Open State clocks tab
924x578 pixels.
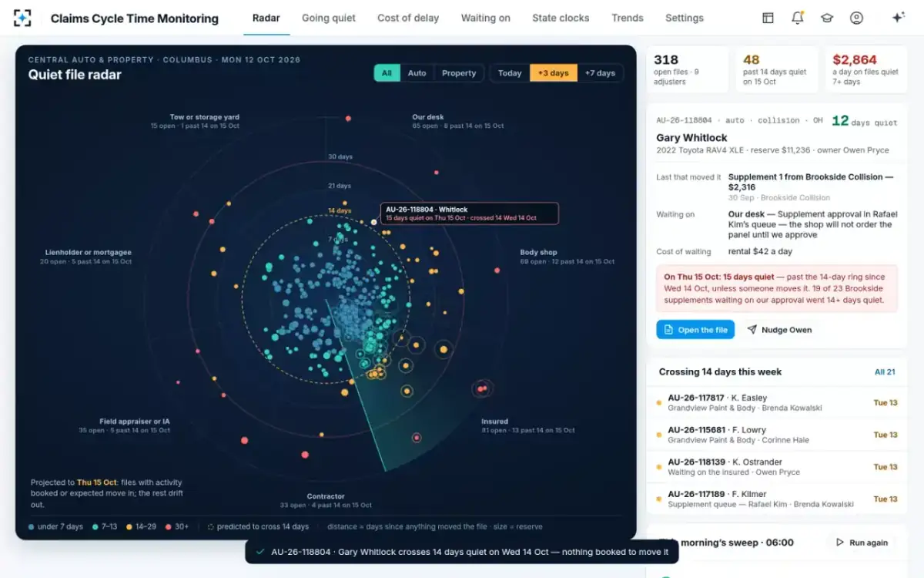point(561,18)
